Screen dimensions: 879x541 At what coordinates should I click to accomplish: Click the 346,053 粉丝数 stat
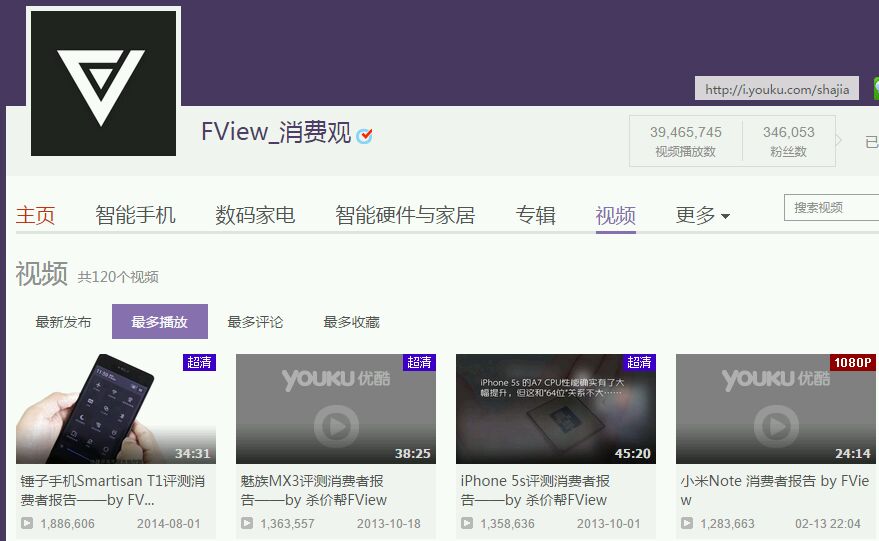pyautogui.click(x=788, y=141)
